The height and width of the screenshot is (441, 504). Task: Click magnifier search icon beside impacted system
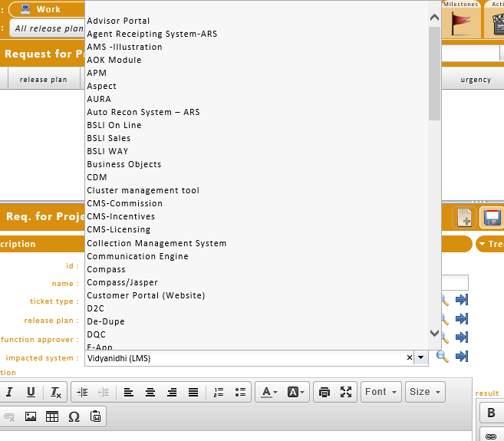click(442, 357)
